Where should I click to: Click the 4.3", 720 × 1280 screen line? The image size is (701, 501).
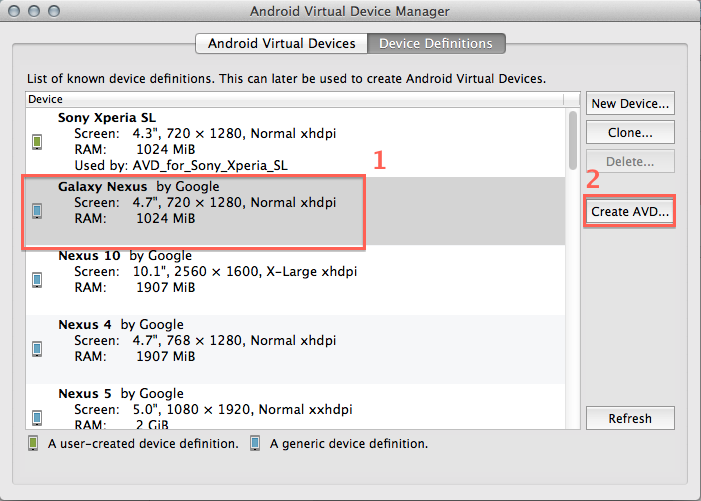point(205,134)
